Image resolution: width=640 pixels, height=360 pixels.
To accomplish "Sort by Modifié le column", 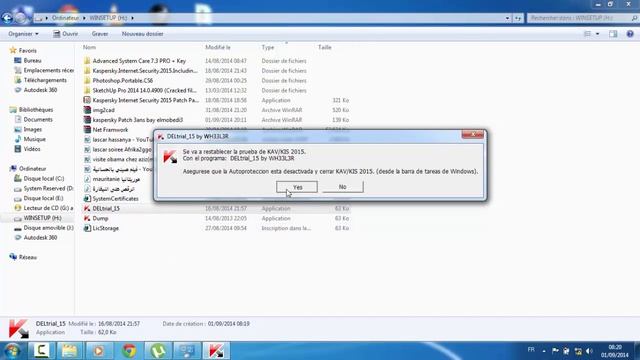I will pos(218,47).
